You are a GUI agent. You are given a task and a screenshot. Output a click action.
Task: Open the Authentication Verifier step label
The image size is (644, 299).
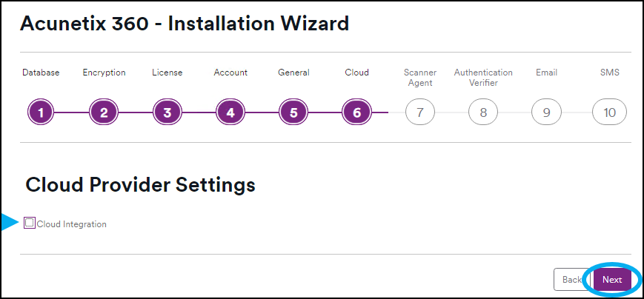483,78
